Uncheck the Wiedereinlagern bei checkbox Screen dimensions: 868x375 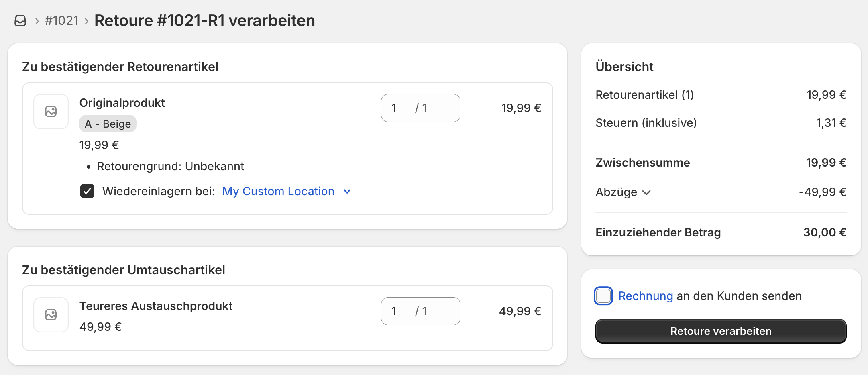click(x=87, y=191)
